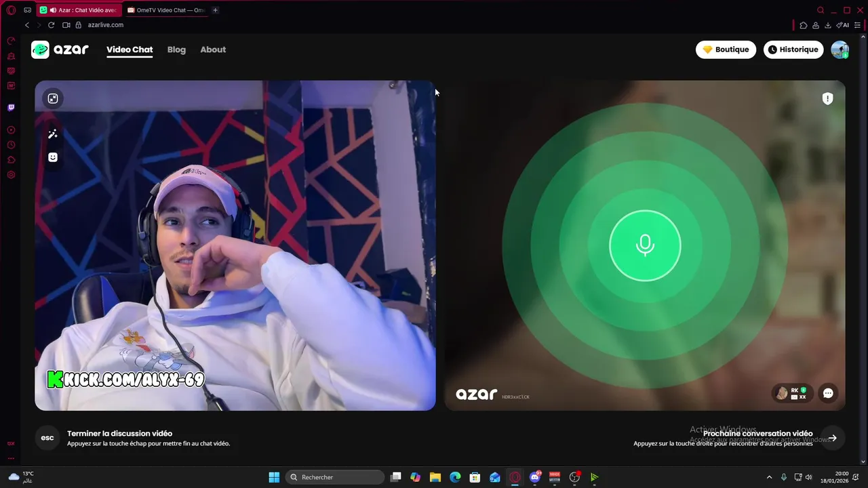Go forward with the browser arrow

(39, 25)
